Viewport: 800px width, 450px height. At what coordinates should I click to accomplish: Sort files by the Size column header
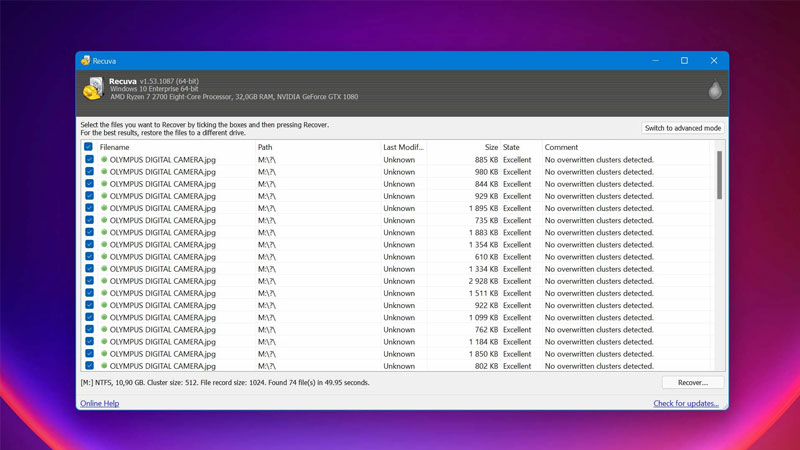[462, 147]
